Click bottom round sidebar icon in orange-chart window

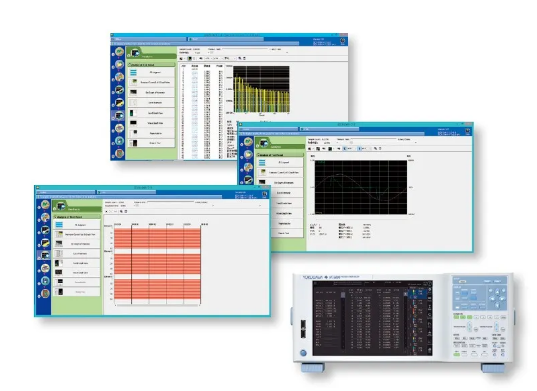tap(45, 293)
